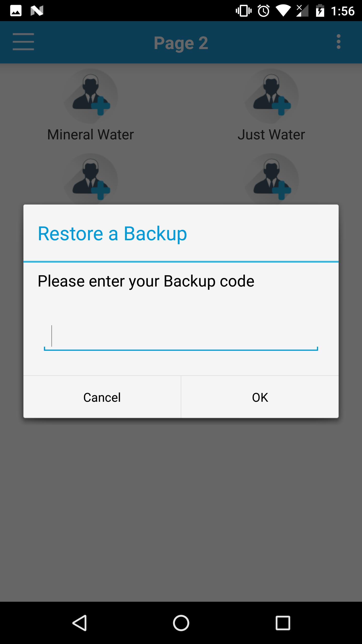
Task: Cancel the Restore a Backup dialog
Action: 102,397
